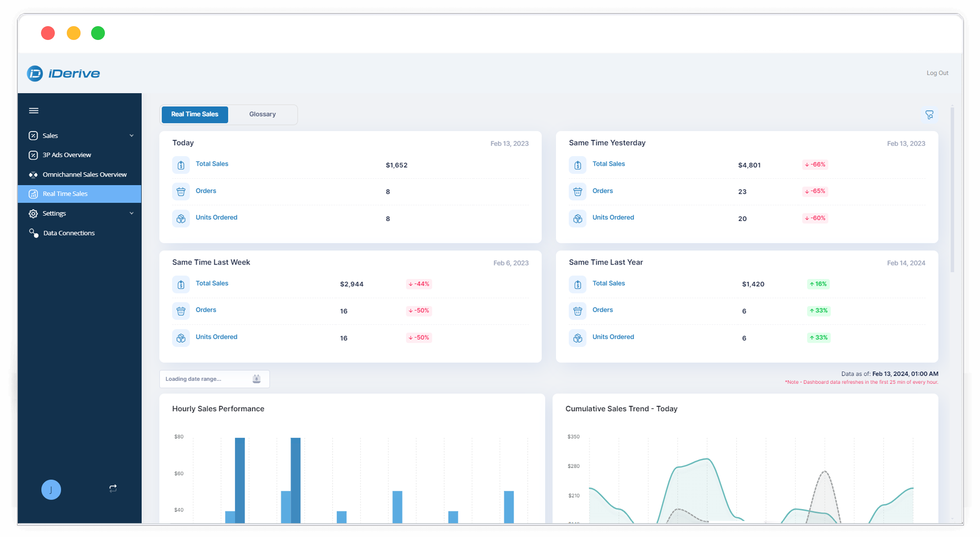Expand the Settings menu chevron
The width and height of the screenshot is (980, 537).
pos(132,213)
